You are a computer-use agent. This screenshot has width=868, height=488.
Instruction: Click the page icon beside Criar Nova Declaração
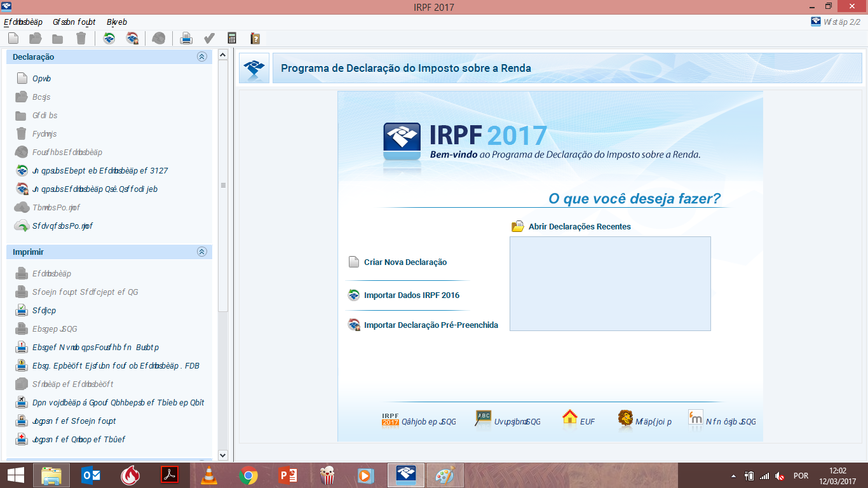click(x=354, y=262)
